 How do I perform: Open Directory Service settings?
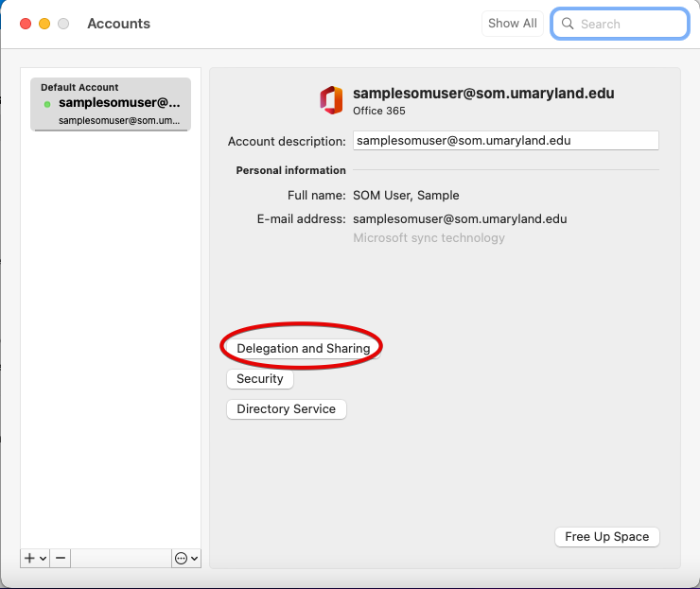286,409
